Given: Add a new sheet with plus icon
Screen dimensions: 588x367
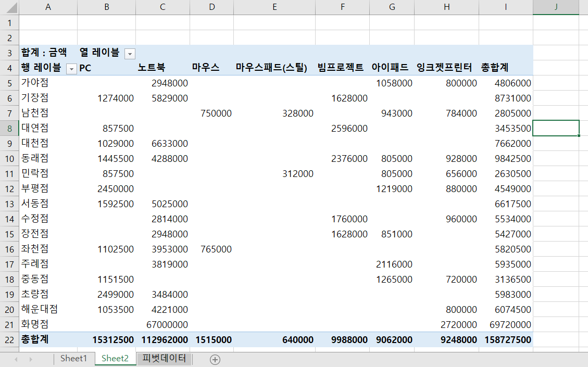Looking at the screenshot, I should pos(215,360).
